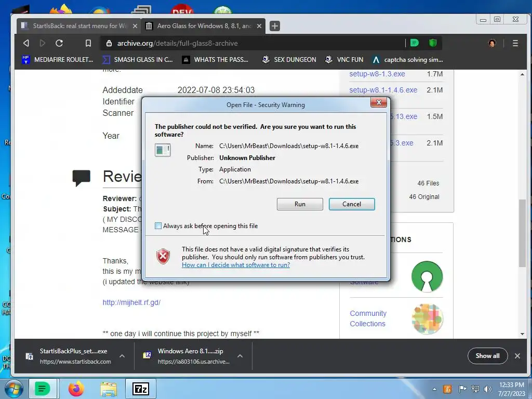Open the http://mijhelt.rf.gd/ link
The image size is (532, 399).
131,302
